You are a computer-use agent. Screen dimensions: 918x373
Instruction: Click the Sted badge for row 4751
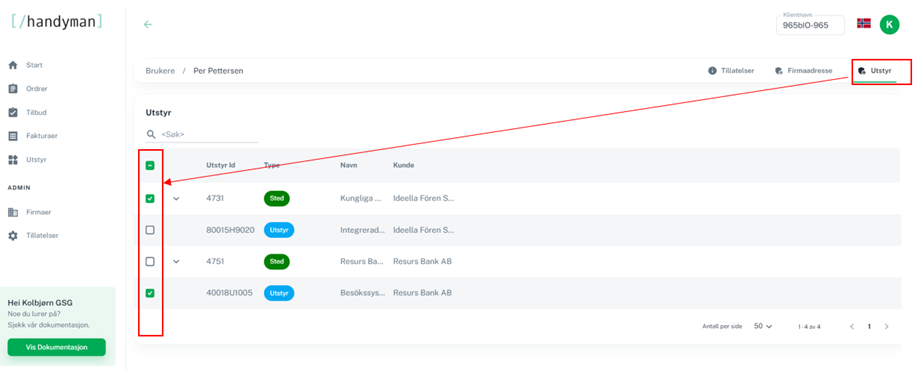[x=276, y=261]
